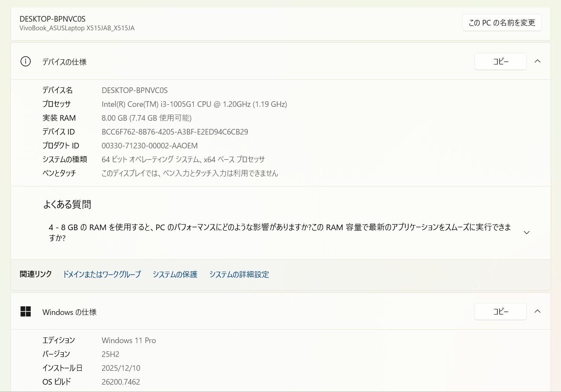
Task: Click the Windows の仕様 section heading
Action: [x=69, y=312]
